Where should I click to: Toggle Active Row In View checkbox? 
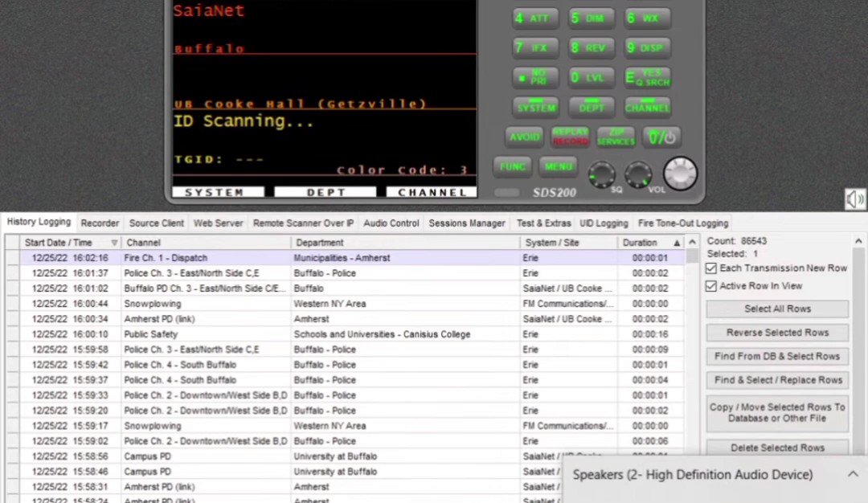(x=711, y=286)
